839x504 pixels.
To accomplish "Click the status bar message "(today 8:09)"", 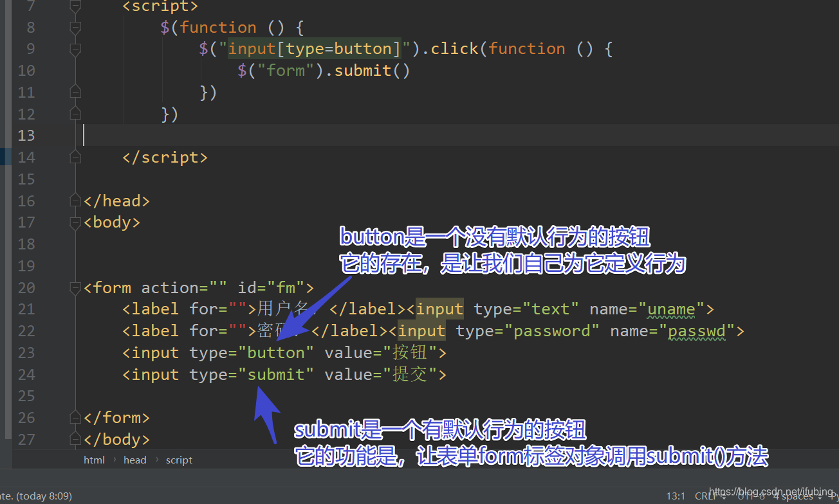I will click(44, 496).
